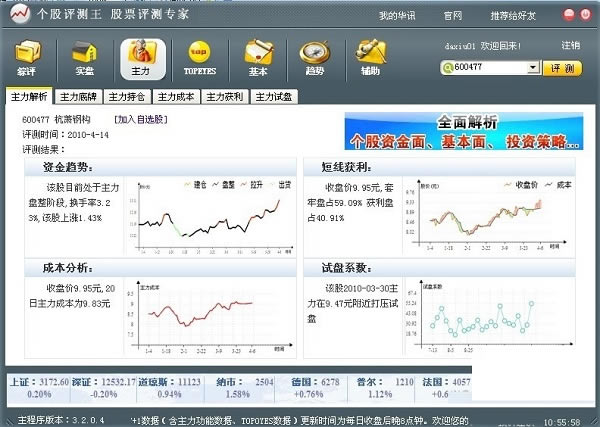Click the red power close button
600x427 pixels.
coord(585,15)
